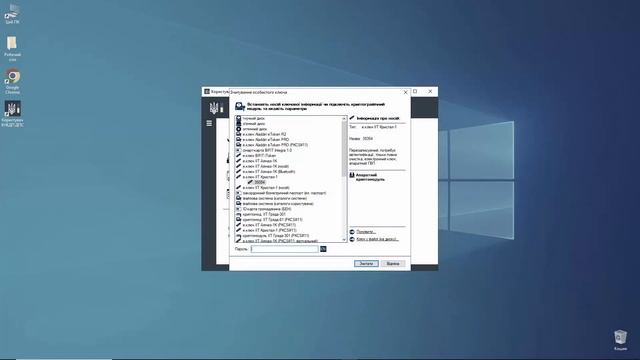Viewport: 640px width, 360px height.
Task: Maximize the Користувач main window
Action: (x=415, y=91)
